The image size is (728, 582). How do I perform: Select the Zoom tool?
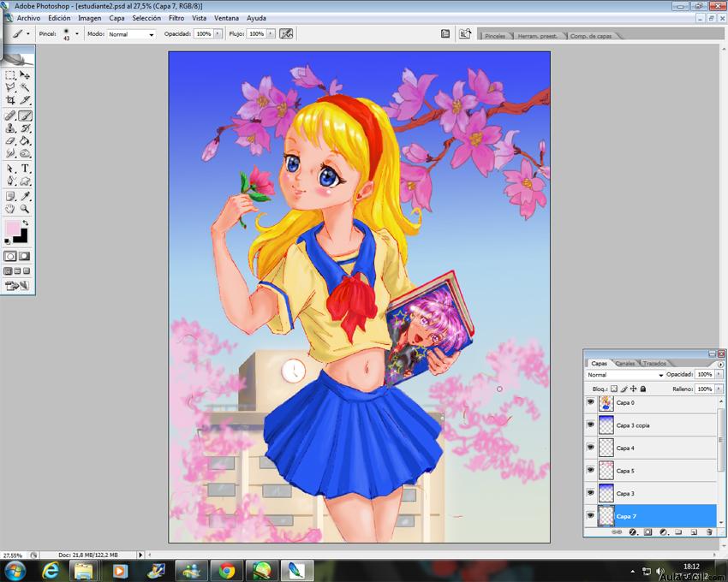[x=25, y=209]
